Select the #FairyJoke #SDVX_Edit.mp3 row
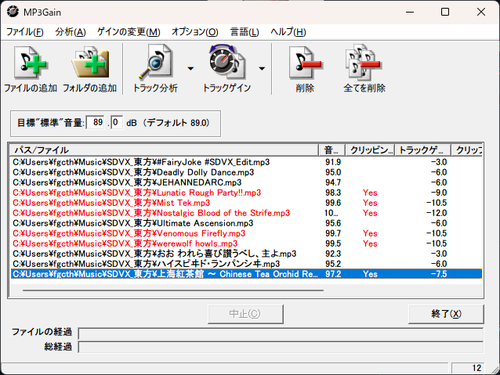Viewport: 500px width, 375px height. pos(246,162)
